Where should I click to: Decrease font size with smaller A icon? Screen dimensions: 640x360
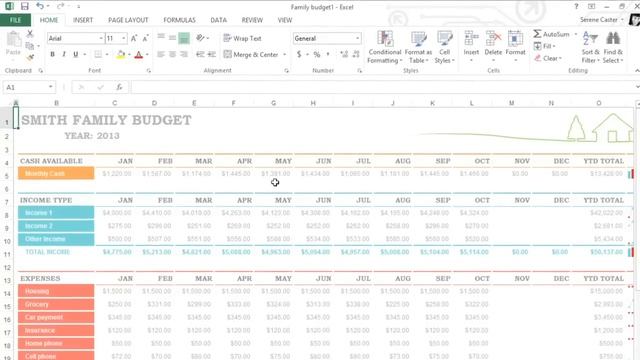145,38
